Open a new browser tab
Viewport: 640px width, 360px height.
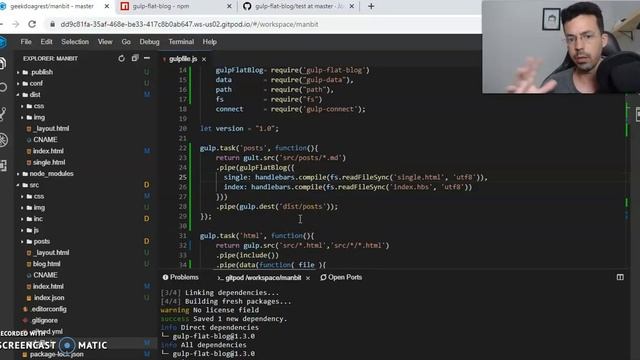pyautogui.click(x=371, y=6)
